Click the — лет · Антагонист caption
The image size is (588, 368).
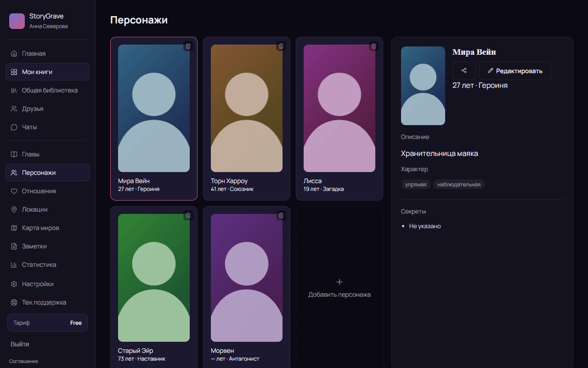coord(235,359)
